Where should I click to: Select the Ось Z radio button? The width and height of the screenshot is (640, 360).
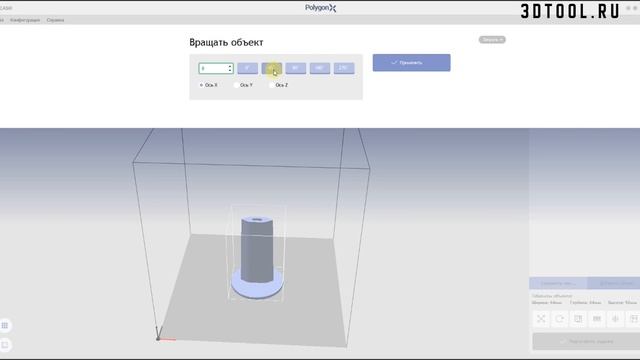272,85
